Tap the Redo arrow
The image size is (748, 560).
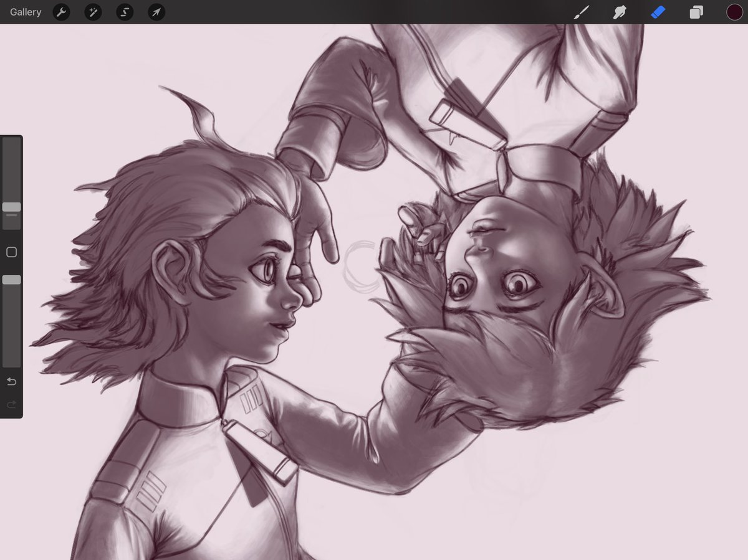pos(11,405)
